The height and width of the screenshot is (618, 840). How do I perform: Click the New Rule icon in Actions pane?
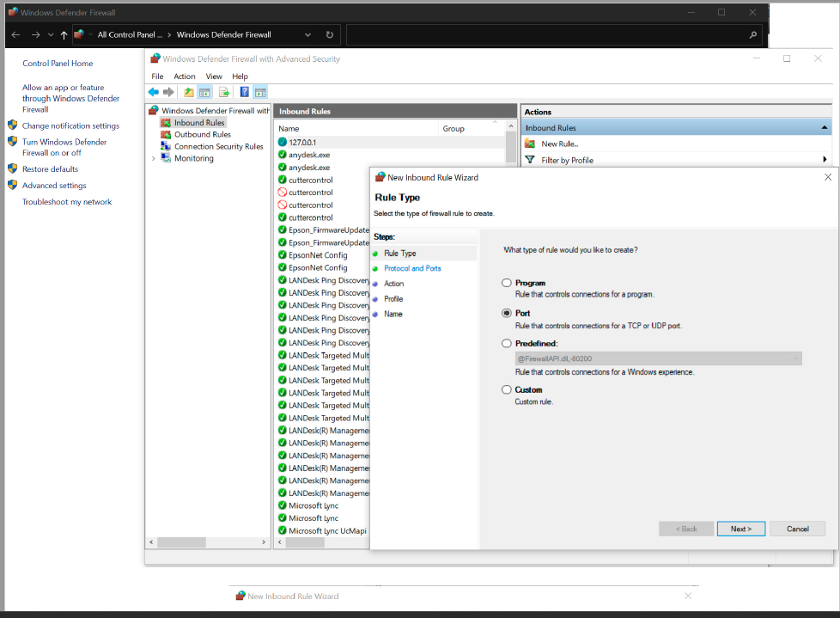tap(531, 144)
